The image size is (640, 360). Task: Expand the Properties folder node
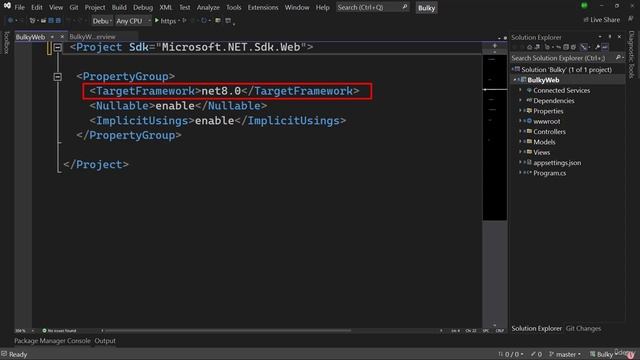(520, 111)
